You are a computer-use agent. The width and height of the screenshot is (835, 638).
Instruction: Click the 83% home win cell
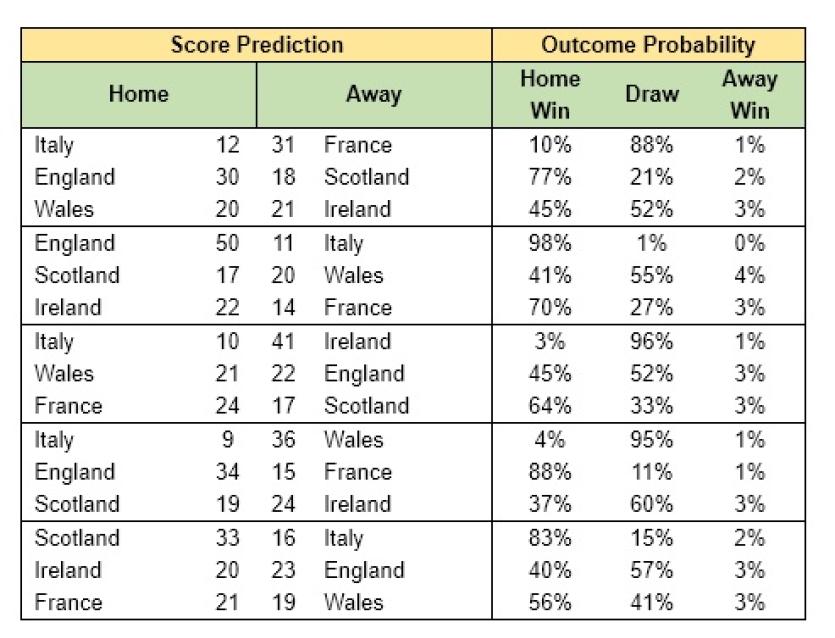pyautogui.click(x=550, y=538)
